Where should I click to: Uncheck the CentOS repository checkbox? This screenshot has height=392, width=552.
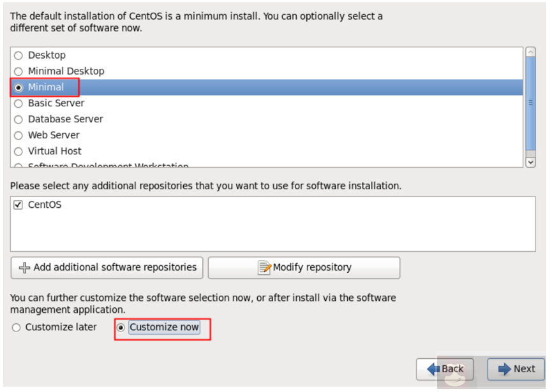click(17, 205)
